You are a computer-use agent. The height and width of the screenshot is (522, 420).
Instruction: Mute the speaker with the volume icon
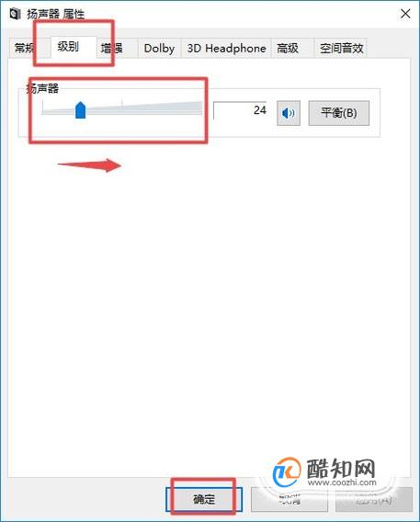pyautogui.click(x=289, y=113)
